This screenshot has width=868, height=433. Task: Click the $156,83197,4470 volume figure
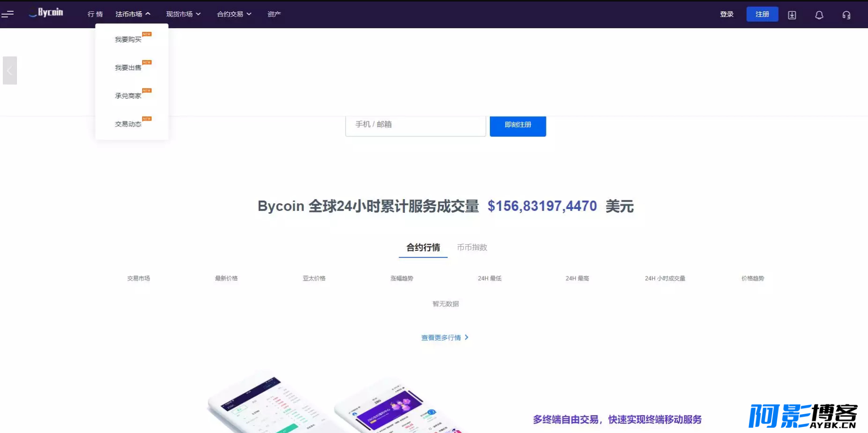click(542, 206)
